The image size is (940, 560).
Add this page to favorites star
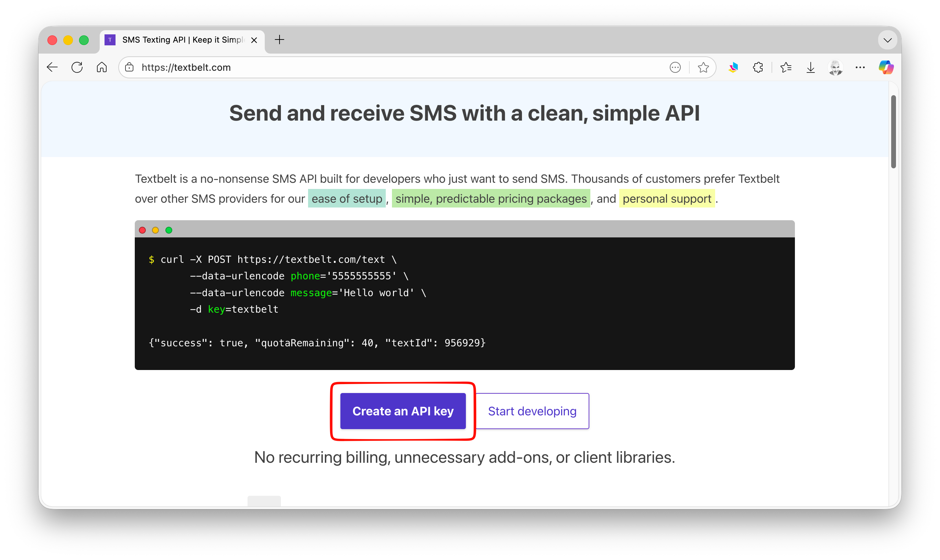pos(703,68)
